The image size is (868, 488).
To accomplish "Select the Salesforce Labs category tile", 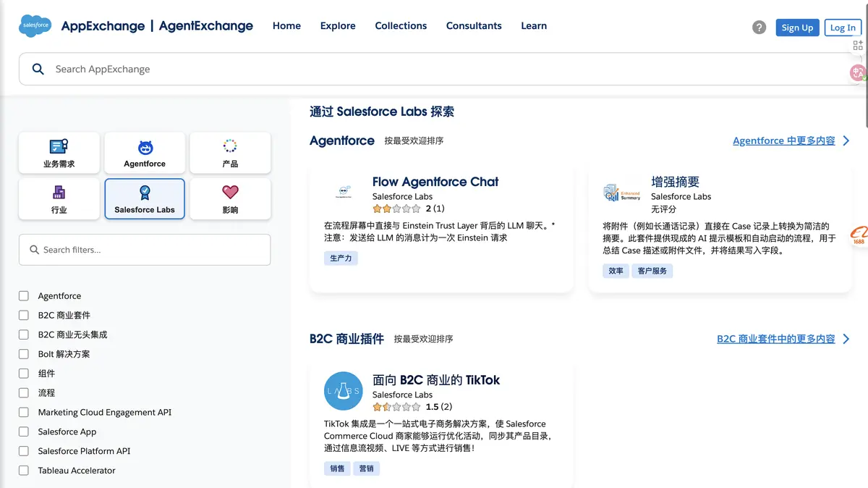I will tap(145, 199).
